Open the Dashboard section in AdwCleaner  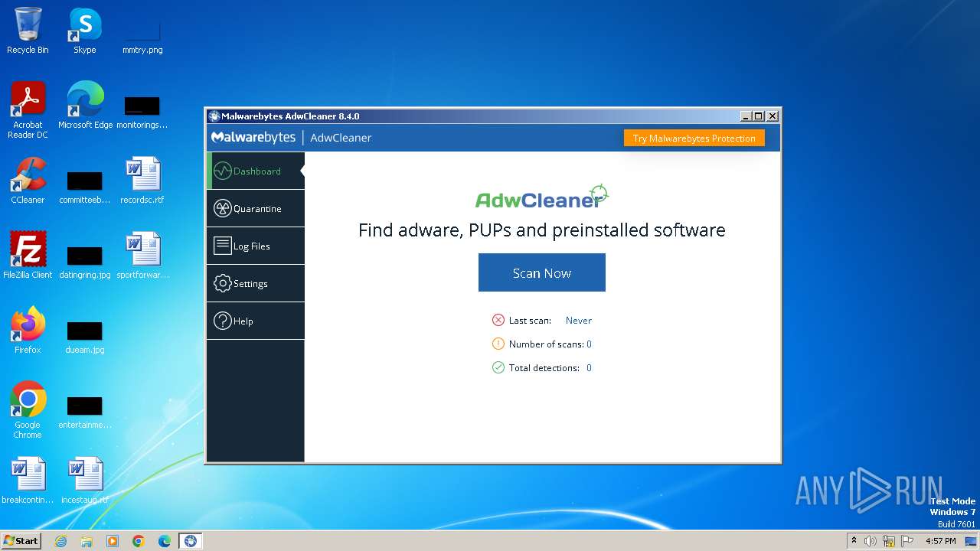pos(256,171)
